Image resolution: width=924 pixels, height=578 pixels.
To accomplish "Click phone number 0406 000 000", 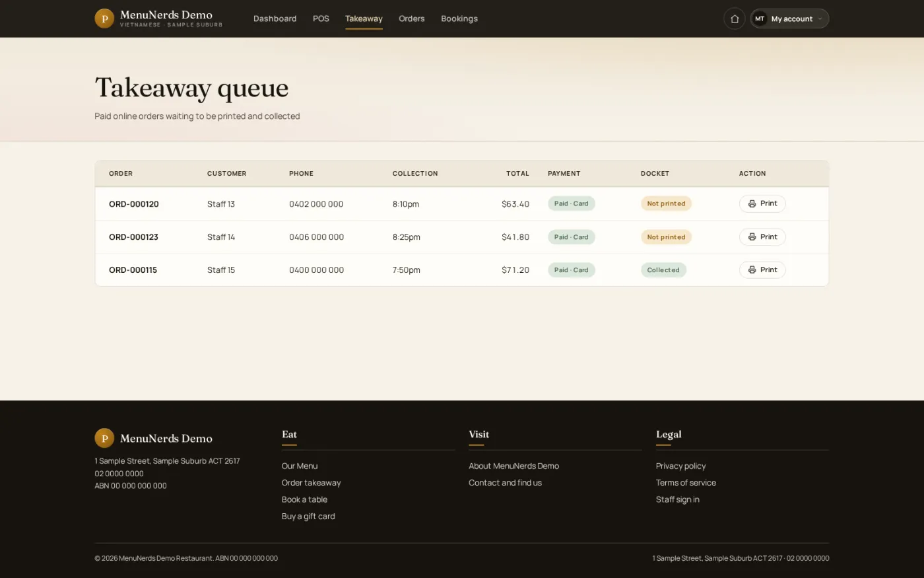I will pyautogui.click(x=316, y=237).
